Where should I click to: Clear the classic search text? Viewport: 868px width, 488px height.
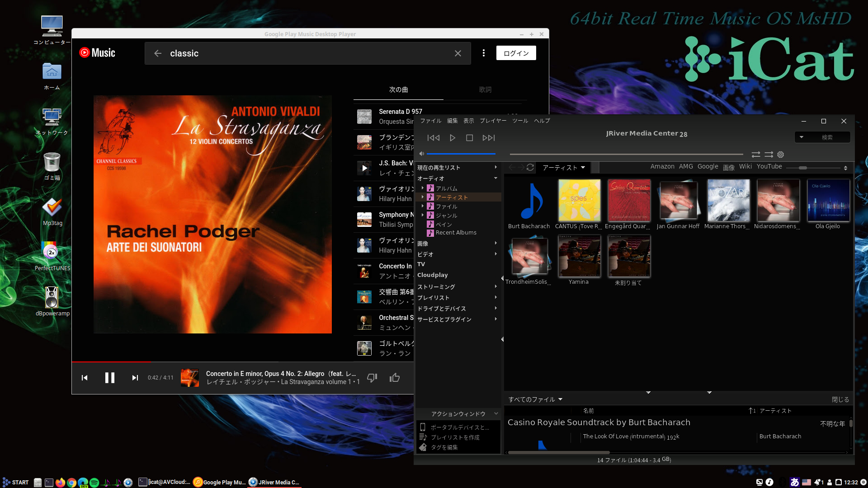tap(458, 53)
